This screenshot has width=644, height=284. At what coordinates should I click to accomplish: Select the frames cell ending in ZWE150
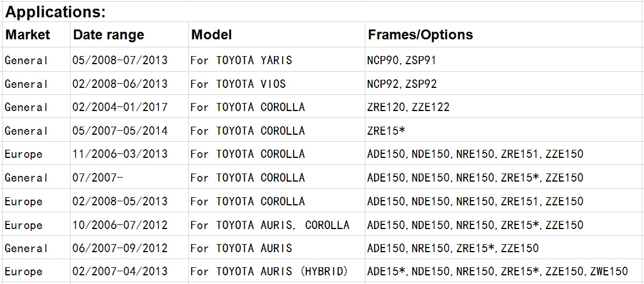[497, 271]
